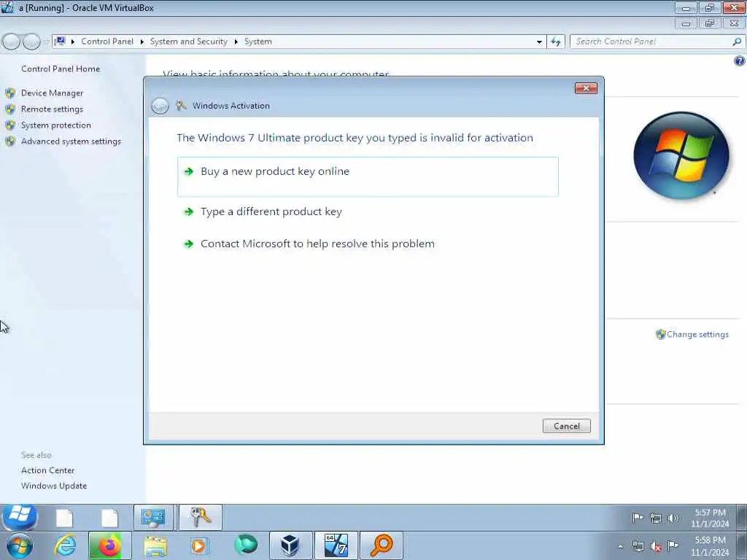This screenshot has width=747, height=560.
Task: Click the guest clock showing 5:57 PM
Action: [x=710, y=518]
